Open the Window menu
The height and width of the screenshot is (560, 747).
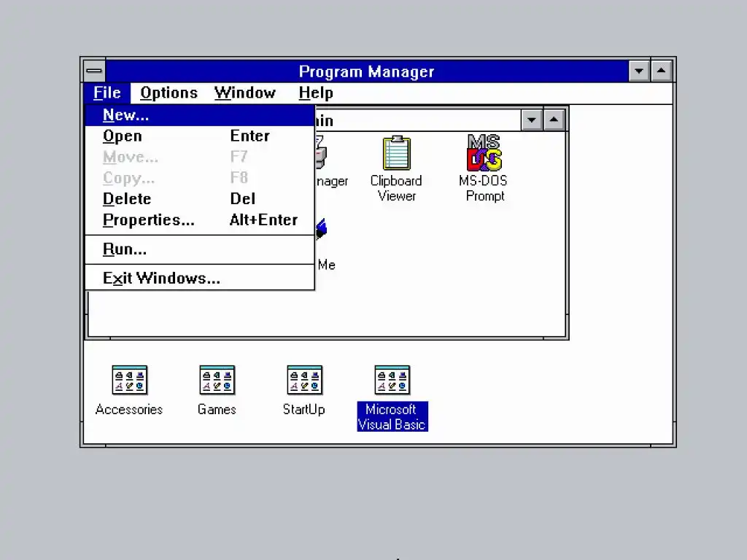pos(245,93)
